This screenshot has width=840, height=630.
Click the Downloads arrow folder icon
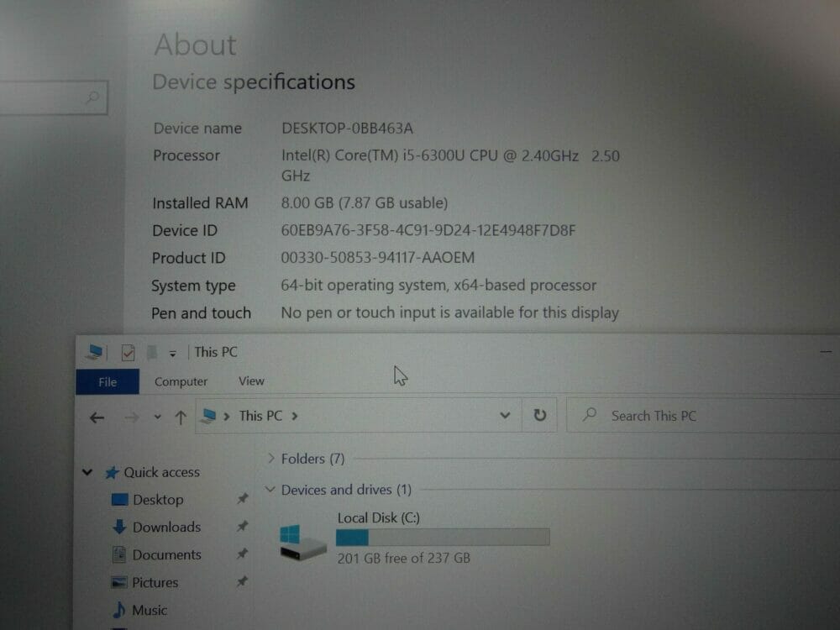tap(119, 528)
